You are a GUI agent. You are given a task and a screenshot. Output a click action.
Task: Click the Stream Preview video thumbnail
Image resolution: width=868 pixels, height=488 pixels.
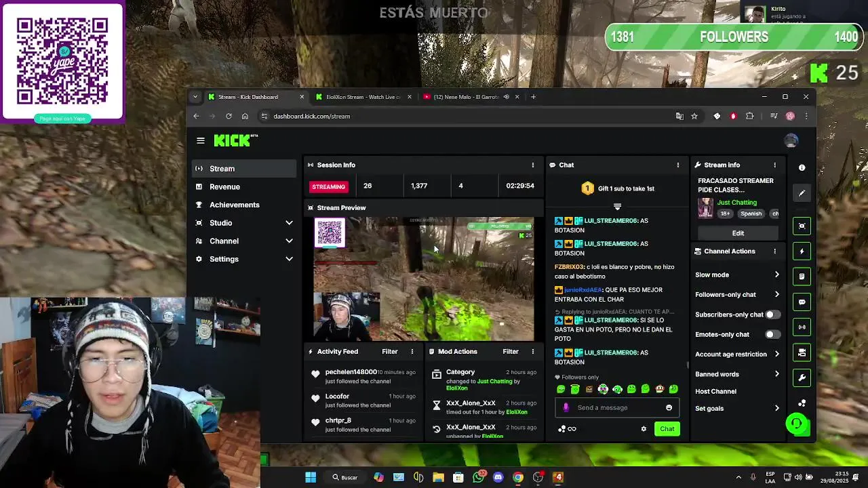tap(424, 279)
